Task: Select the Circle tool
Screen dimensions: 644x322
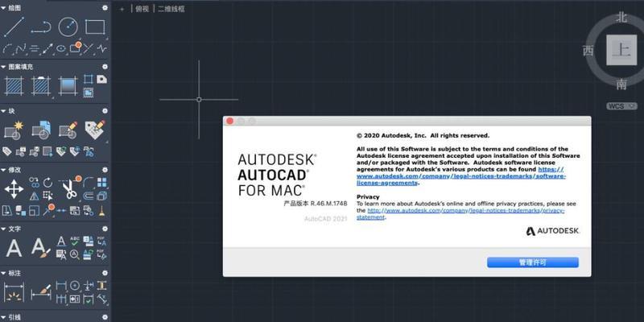Action: (x=68, y=27)
